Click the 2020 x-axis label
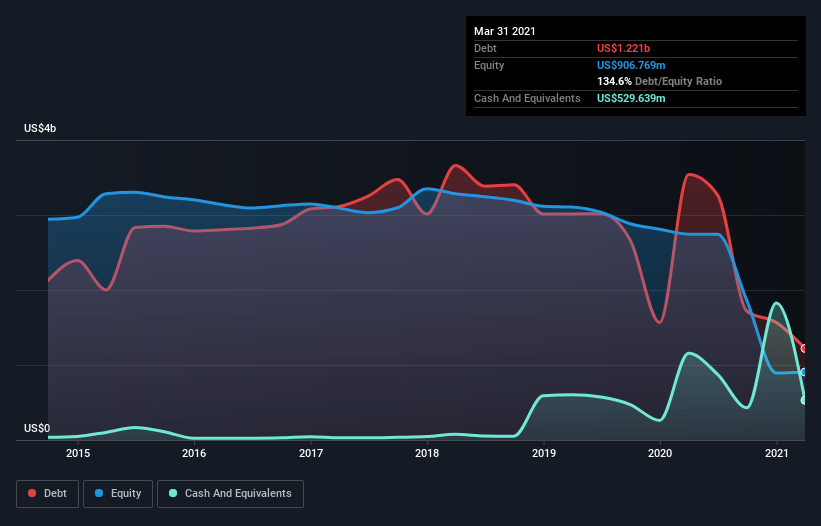Viewport: 821px width, 526px height. 660,453
